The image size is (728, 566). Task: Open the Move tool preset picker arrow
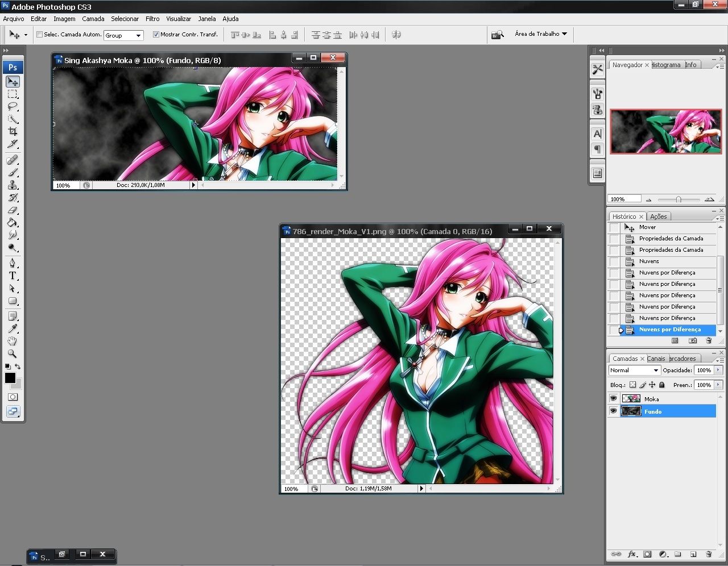pyautogui.click(x=26, y=35)
